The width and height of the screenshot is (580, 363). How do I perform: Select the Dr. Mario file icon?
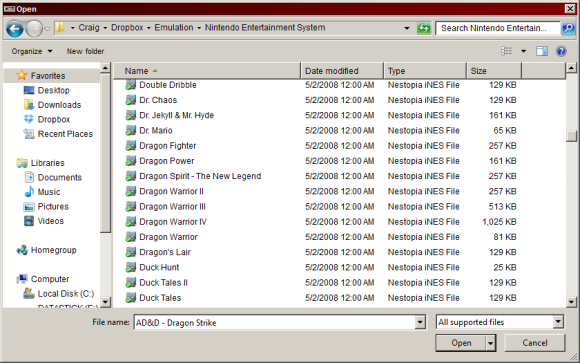click(x=130, y=130)
